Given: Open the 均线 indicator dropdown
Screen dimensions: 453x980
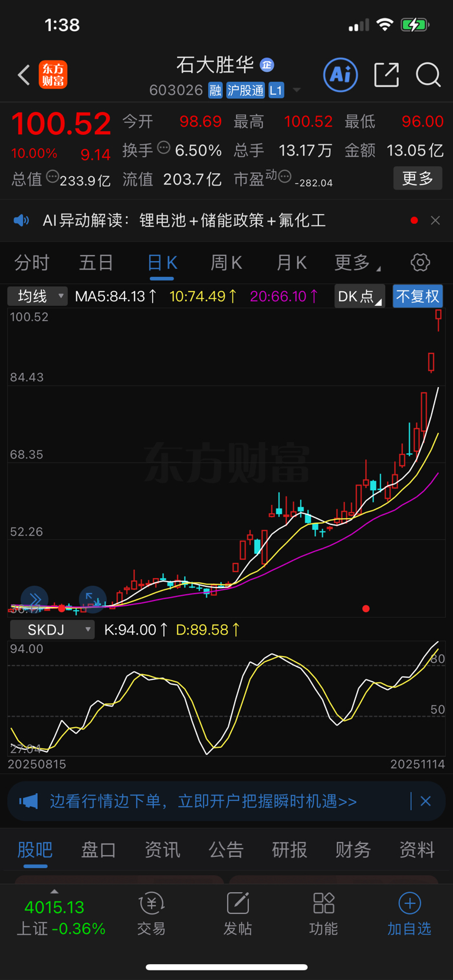Looking at the screenshot, I should tap(38, 296).
